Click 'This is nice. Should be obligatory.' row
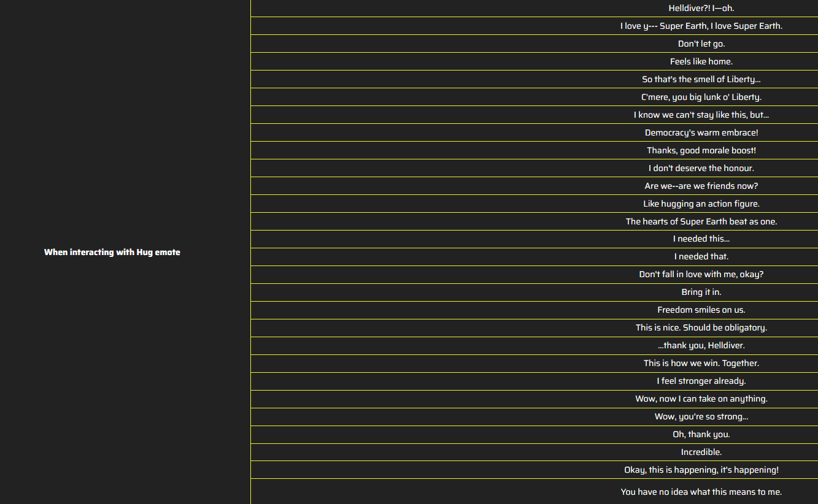 534,327
